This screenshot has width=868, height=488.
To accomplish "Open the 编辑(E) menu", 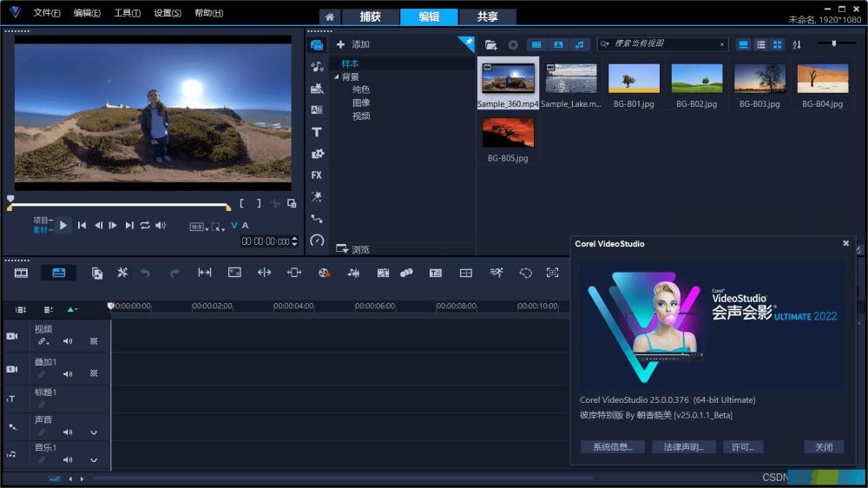I will [87, 13].
